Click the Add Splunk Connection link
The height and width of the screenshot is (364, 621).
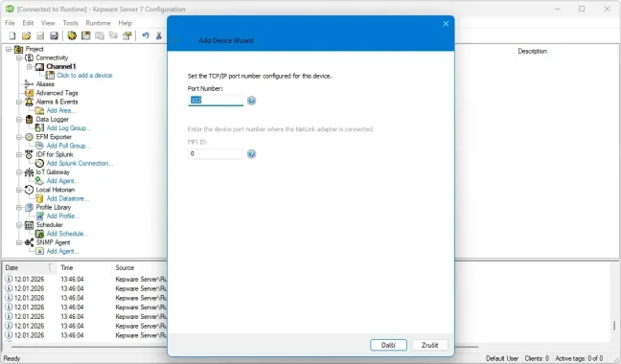(x=80, y=163)
